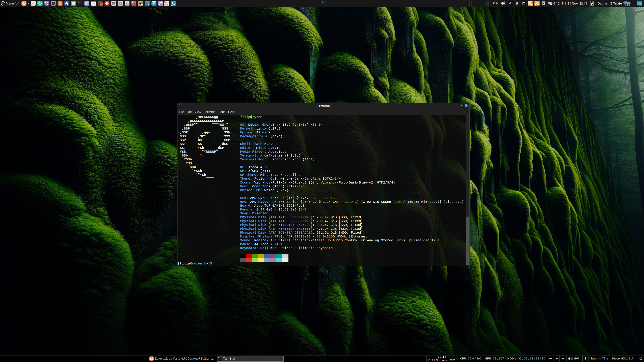
Task: Open the Edit menu in the Terminal window
Action: point(189,112)
